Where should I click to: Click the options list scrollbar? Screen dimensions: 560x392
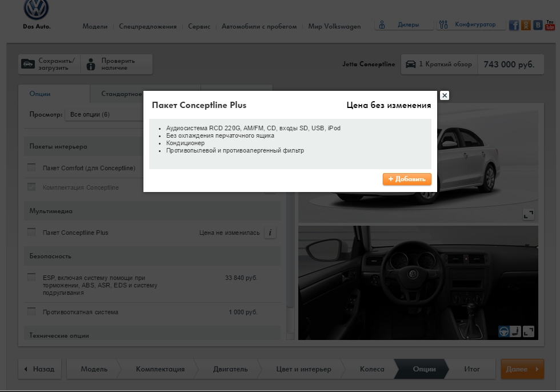pos(290,250)
